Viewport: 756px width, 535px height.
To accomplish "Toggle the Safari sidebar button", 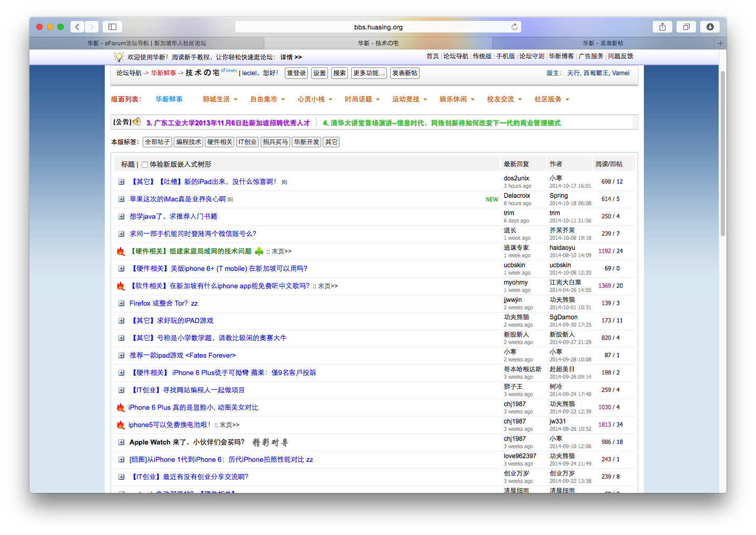I will (x=112, y=27).
